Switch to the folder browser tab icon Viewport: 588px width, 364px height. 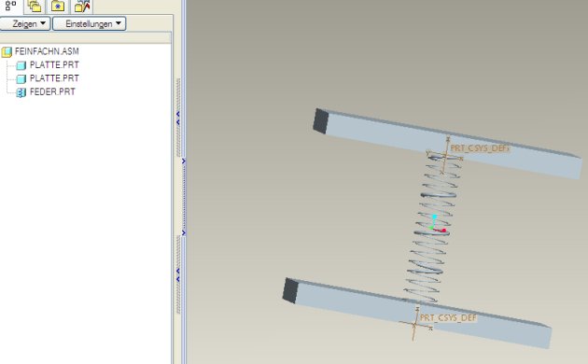coord(35,6)
